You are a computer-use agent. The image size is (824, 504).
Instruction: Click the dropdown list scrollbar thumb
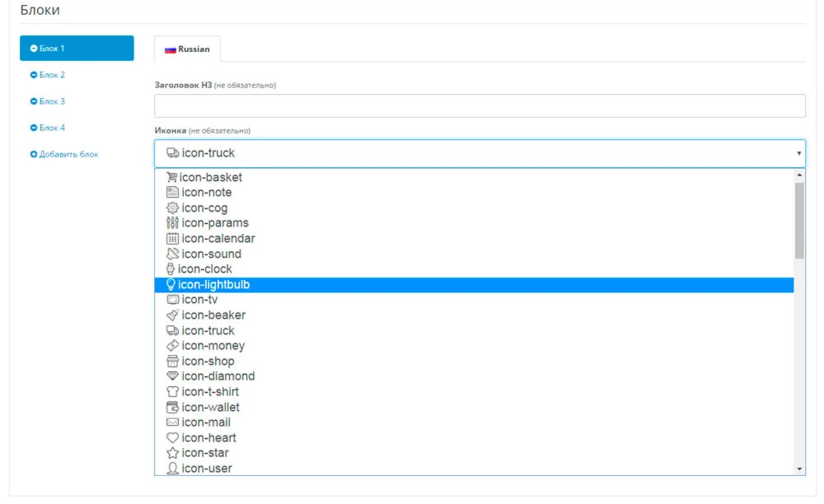point(799,220)
